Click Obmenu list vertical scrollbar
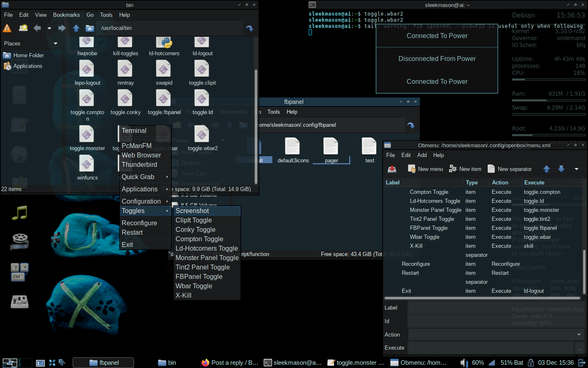The image size is (588, 368). coord(584,271)
